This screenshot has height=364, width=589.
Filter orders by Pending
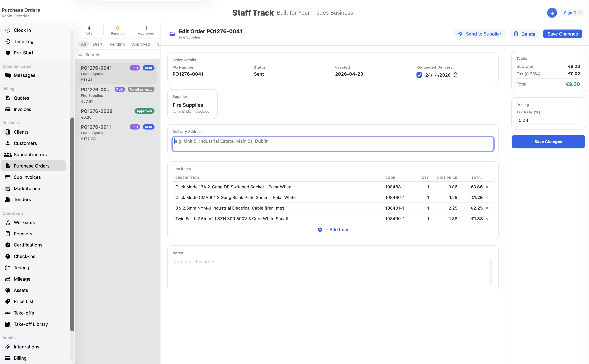117,44
